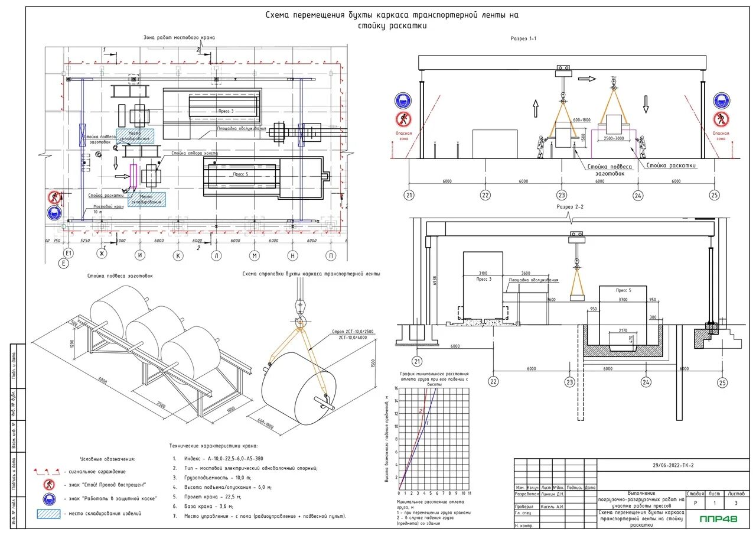Click the line 'Индекс – А-10,0-22,5-6,0-А5-380'
Viewport: 756px width, 535px height.
pyautogui.click(x=225, y=458)
